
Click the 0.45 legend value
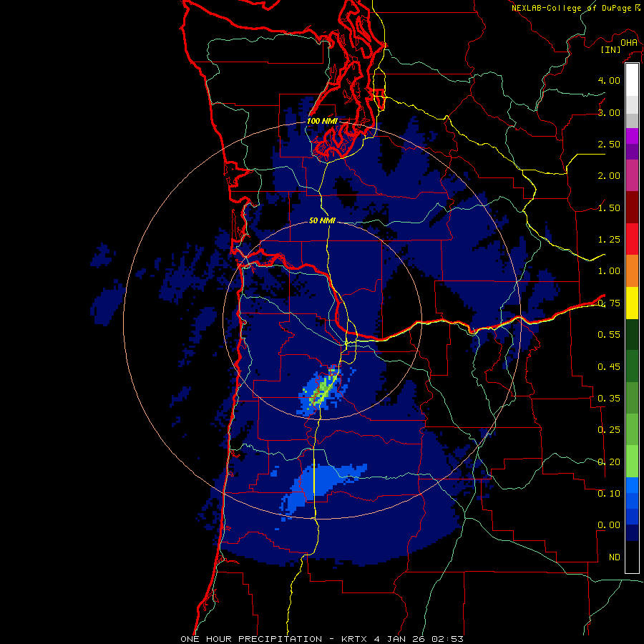click(x=609, y=367)
